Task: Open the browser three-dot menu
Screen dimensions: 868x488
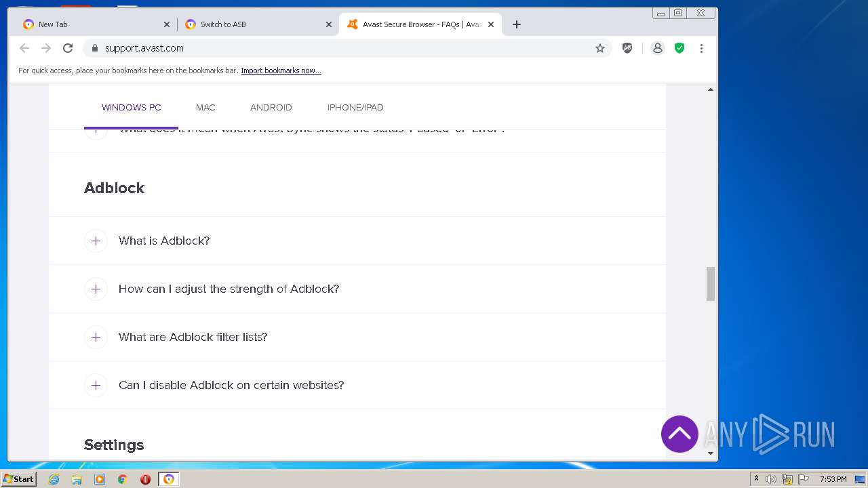Action: (x=701, y=48)
